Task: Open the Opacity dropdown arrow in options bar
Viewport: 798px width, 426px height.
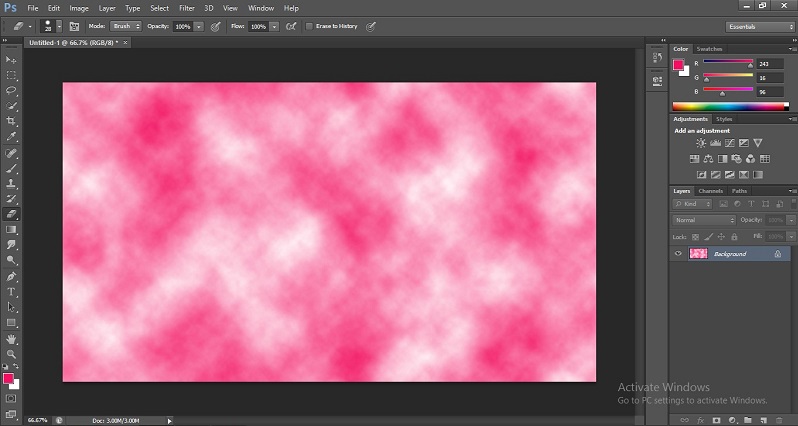Action: click(199, 26)
